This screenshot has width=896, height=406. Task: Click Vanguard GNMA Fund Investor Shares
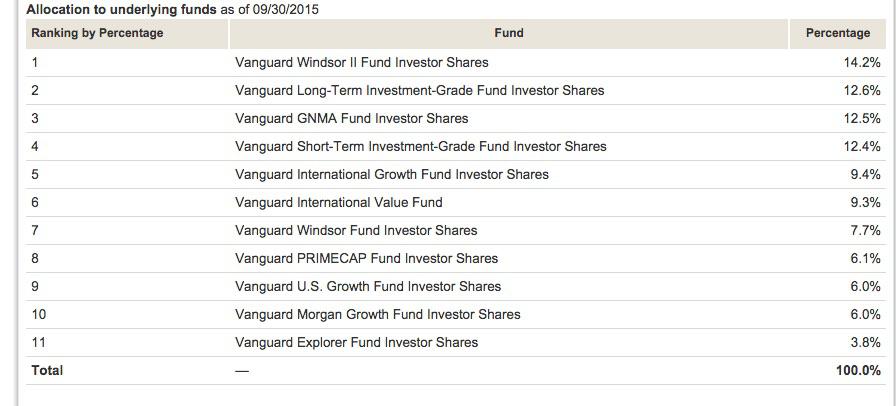click(x=351, y=118)
